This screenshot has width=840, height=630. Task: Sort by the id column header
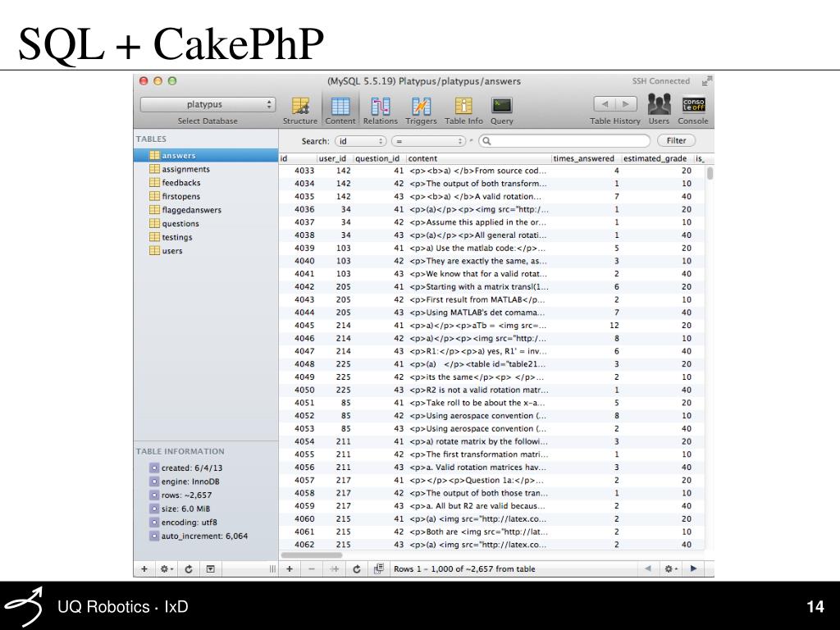tap(297, 158)
